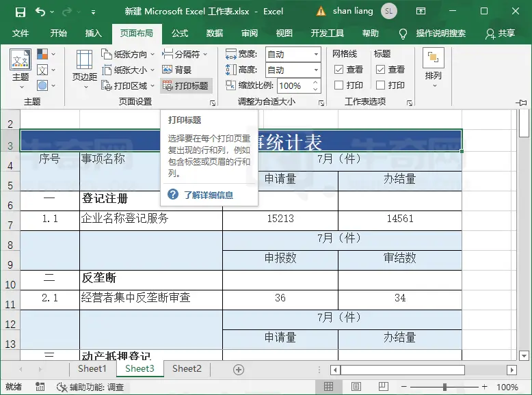Increase 缩放比例 with up spinner
This screenshot has height=395, width=532.
click(x=315, y=83)
